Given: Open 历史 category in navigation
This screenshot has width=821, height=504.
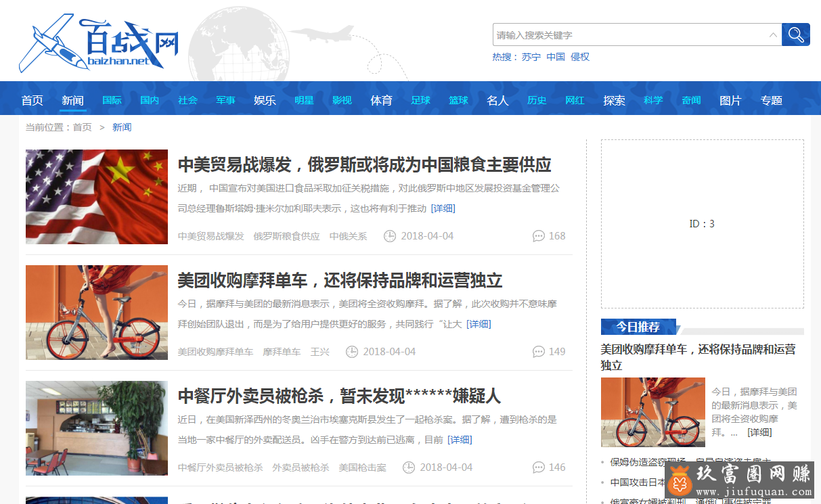Looking at the screenshot, I should 537,100.
